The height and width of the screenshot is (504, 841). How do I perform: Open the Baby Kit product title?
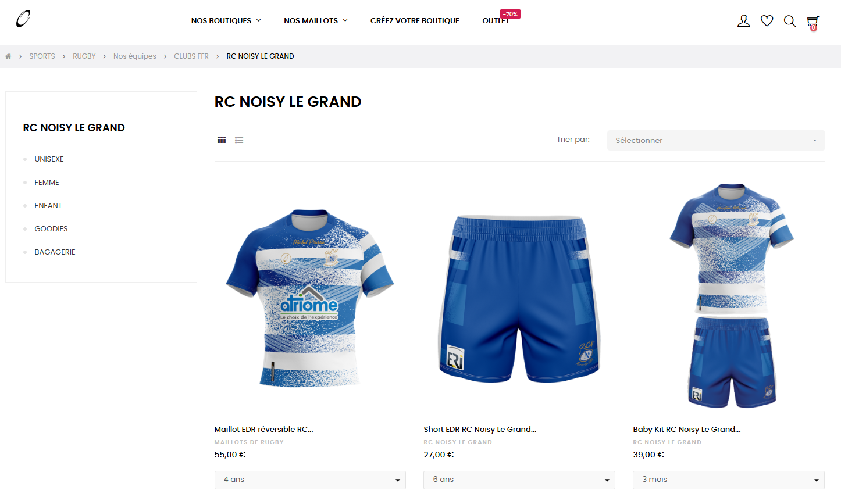[x=686, y=430]
